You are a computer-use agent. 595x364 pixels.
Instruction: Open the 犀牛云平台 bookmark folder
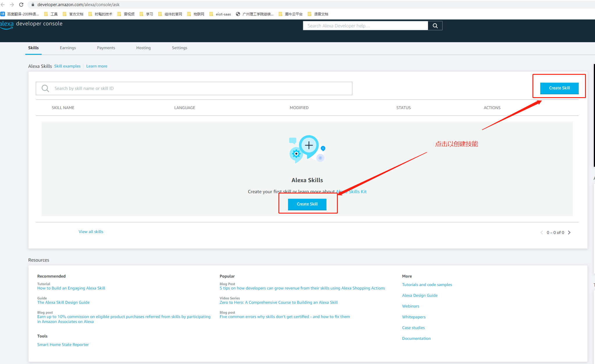pyautogui.click(x=291, y=14)
